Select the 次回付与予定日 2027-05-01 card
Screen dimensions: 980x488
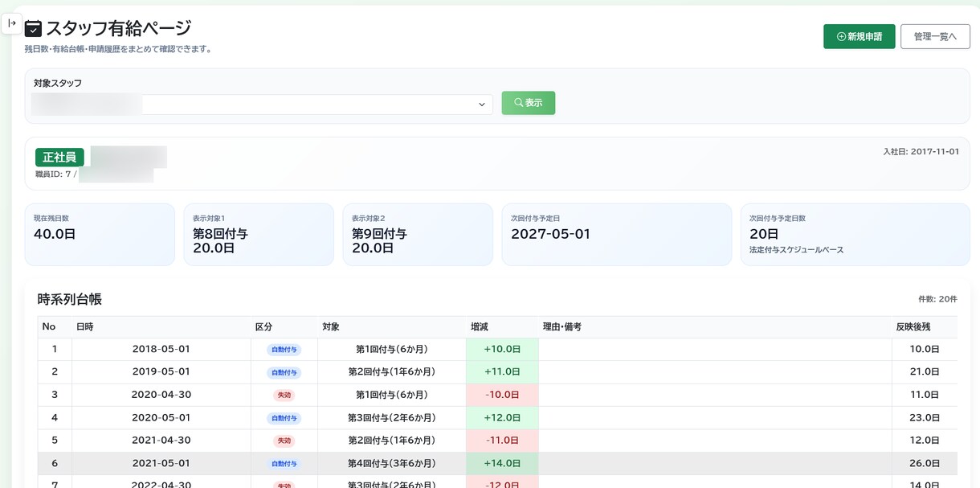[617, 234]
